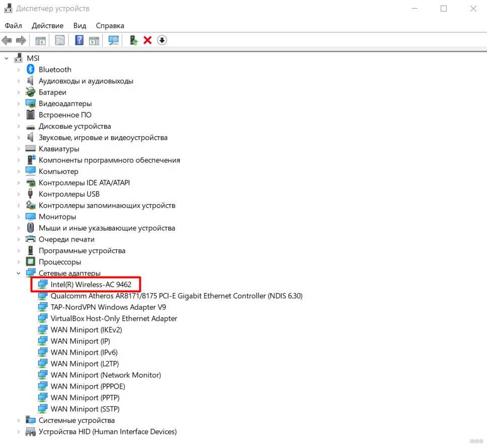Click the Disable device down-arrow icon

point(162,40)
